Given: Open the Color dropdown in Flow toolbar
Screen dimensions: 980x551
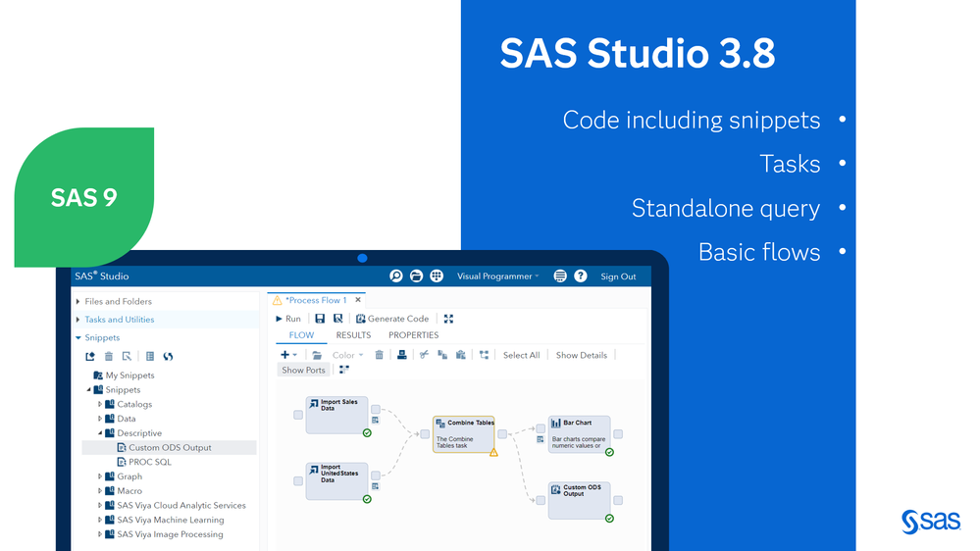Looking at the screenshot, I should (347, 355).
